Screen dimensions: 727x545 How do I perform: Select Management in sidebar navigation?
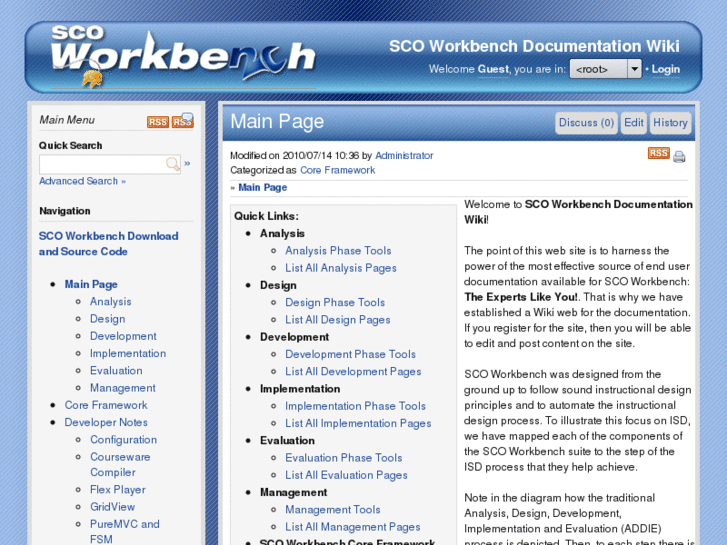[x=123, y=388]
